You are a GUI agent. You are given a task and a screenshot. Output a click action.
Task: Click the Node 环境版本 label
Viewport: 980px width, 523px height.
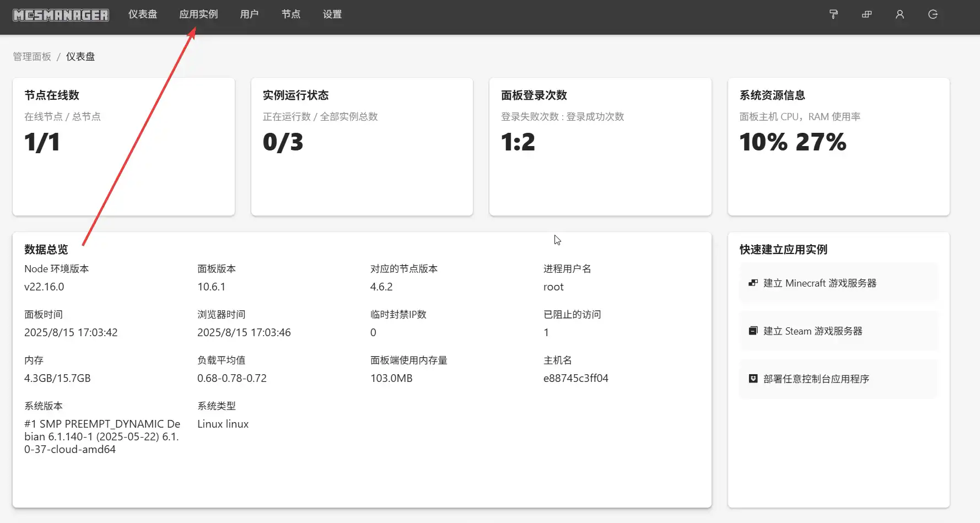57,268
